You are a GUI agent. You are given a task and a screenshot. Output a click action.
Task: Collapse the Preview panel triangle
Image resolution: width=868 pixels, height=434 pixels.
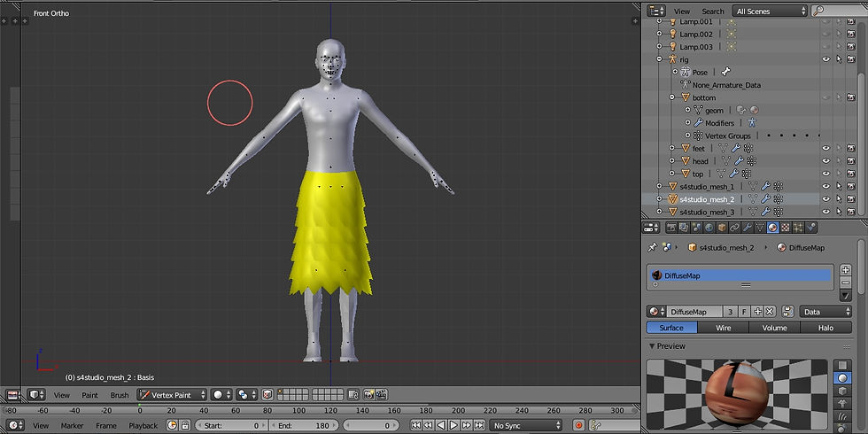click(652, 346)
